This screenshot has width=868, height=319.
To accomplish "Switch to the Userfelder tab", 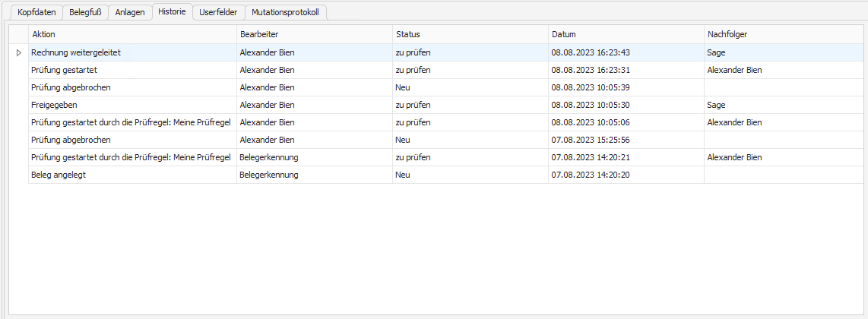I will (x=218, y=12).
